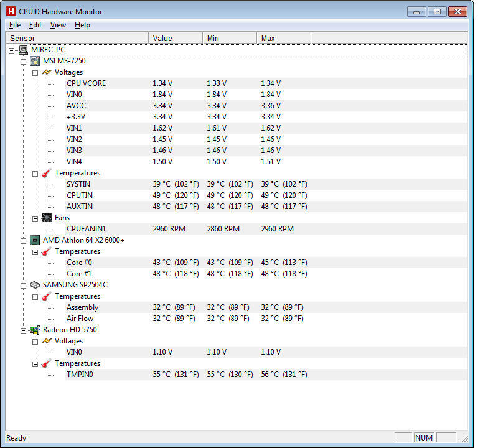Click the MIREC-PC computer icon

point(23,50)
